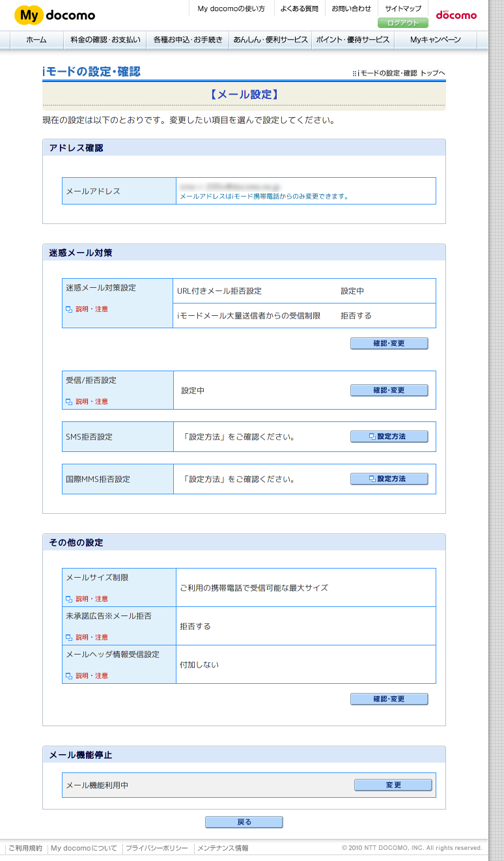Click the ご利用の携帯電話で受信可能な最大サイズ text
The height and width of the screenshot is (861, 504).
point(254,587)
